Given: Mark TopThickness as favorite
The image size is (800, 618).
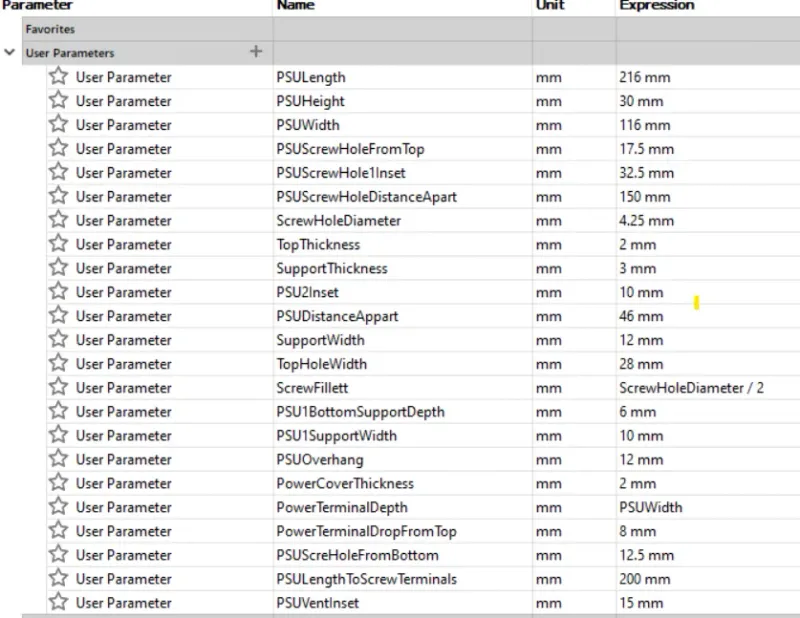Looking at the screenshot, I should tap(59, 243).
